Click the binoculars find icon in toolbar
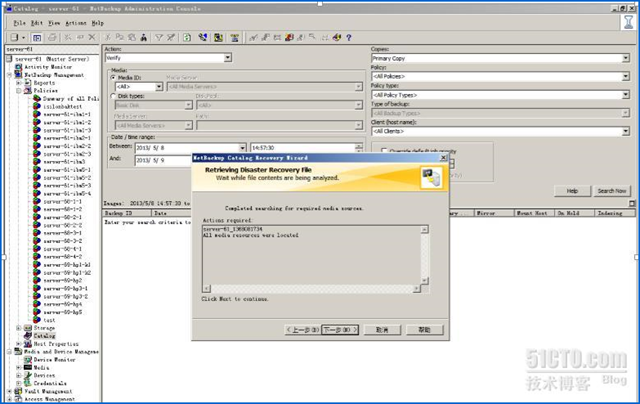640x404 pixels. click(144, 38)
